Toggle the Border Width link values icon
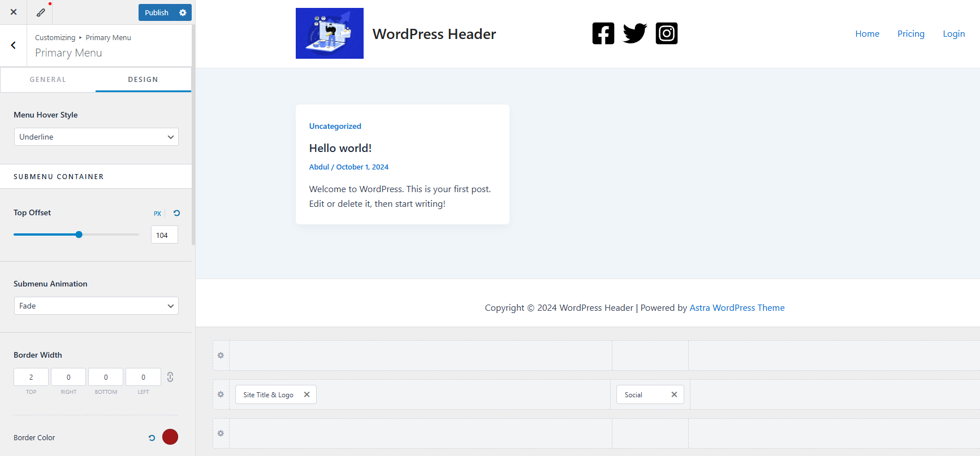Screen dimensions: 980x456 170,377
